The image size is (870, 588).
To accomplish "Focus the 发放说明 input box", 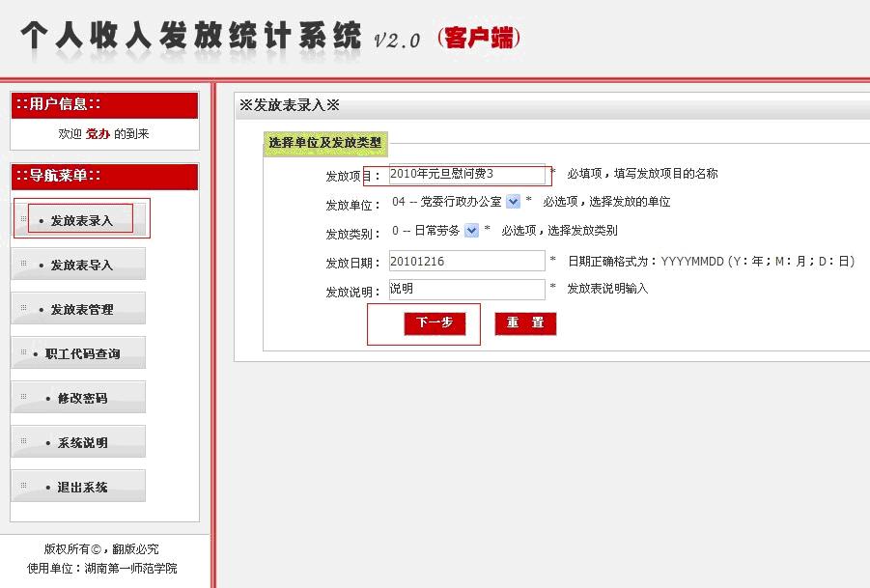I will (x=466, y=289).
